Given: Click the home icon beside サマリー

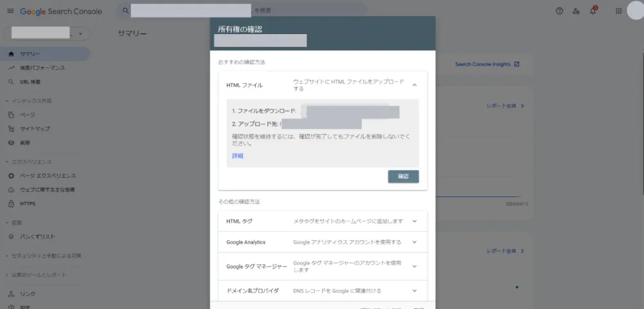Looking at the screenshot, I should point(12,54).
